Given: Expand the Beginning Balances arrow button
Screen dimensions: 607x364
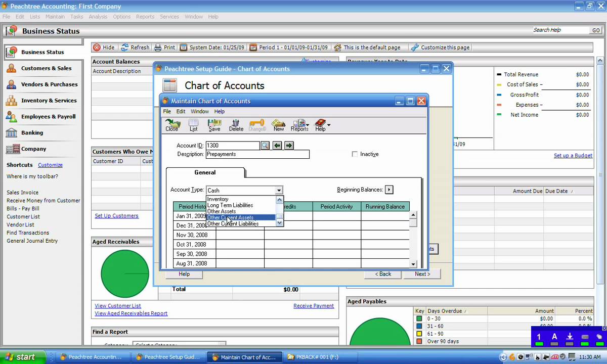Looking at the screenshot, I should (389, 190).
